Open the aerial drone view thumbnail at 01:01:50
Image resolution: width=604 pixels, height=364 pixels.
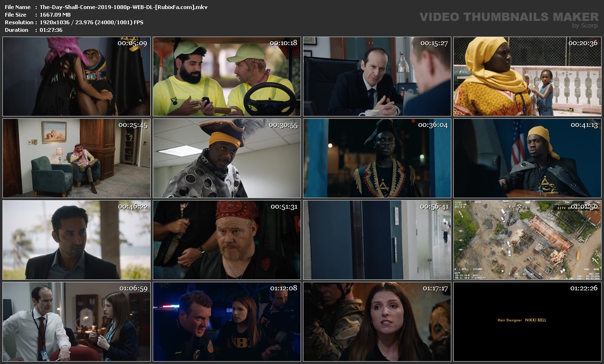(527, 240)
